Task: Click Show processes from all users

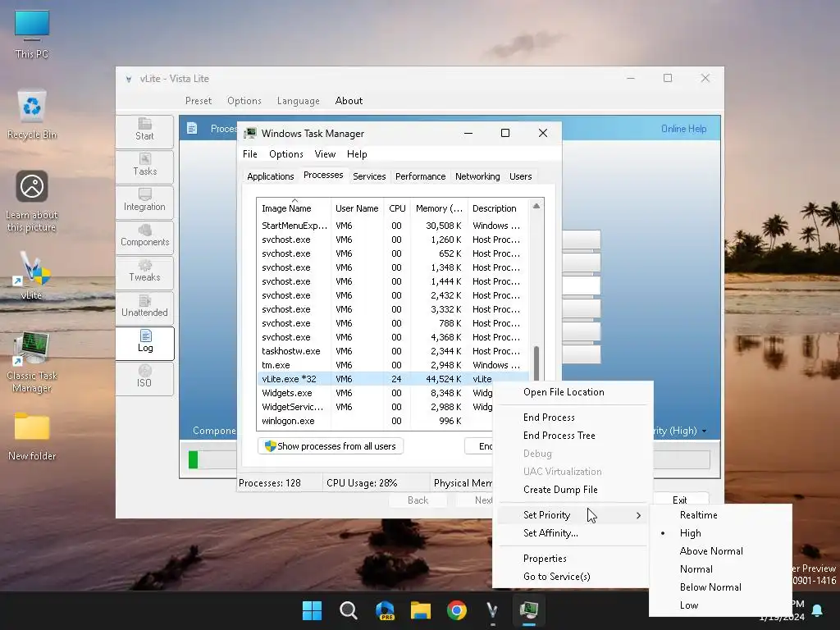Action: point(331,446)
